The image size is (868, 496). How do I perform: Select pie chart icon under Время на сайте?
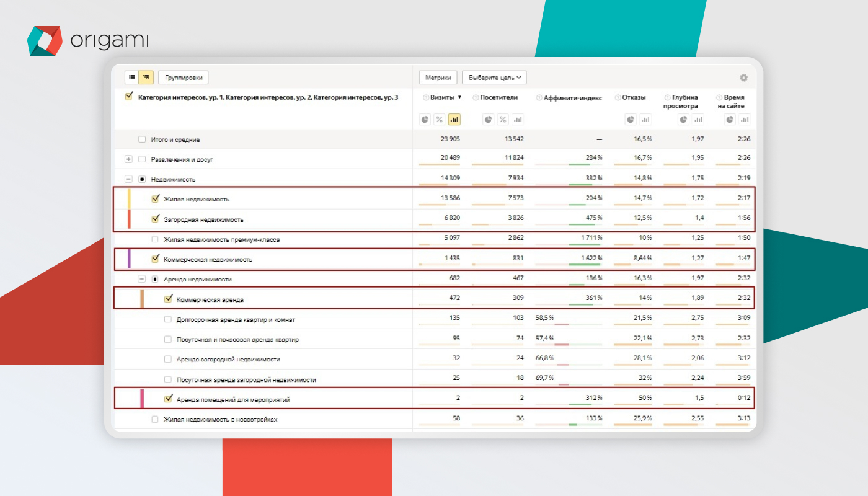point(730,119)
